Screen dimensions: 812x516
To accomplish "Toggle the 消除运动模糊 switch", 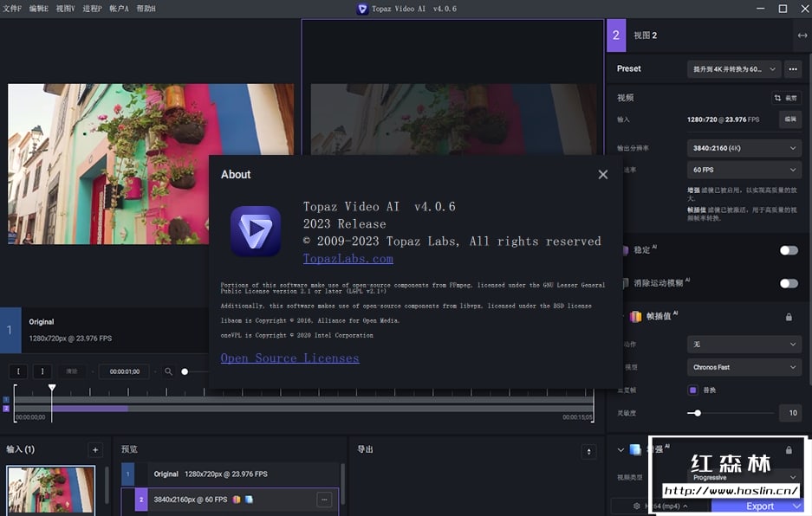I will click(x=789, y=283).
